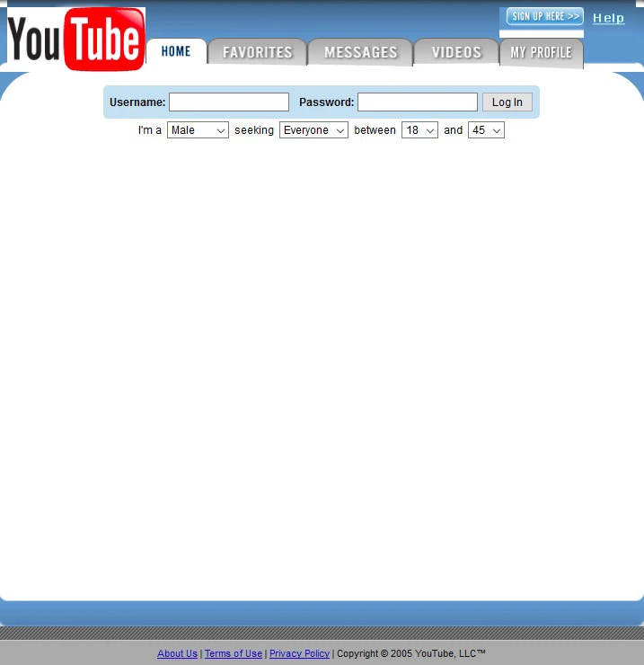Focus the Password input field
The image size is (644, 665).
coord(418,102)
